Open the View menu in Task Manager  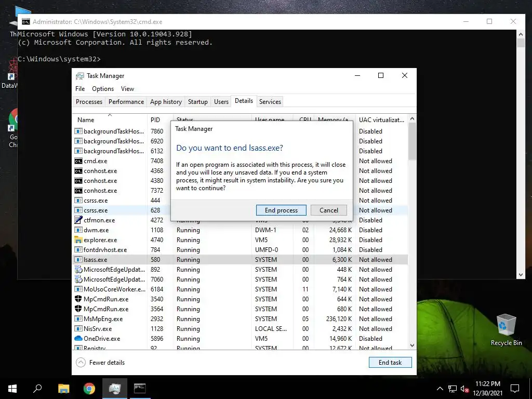pyautogui.click(x=128, y=88)
